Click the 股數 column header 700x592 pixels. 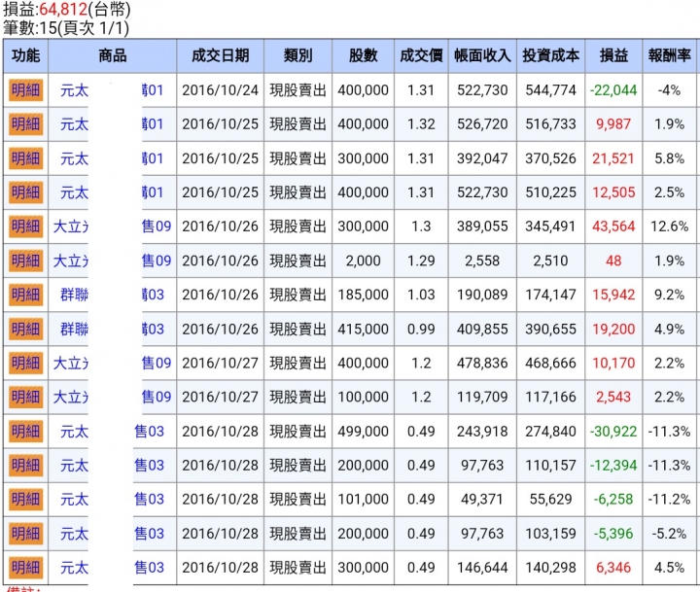pyautogui.click(x=363, y=55)
